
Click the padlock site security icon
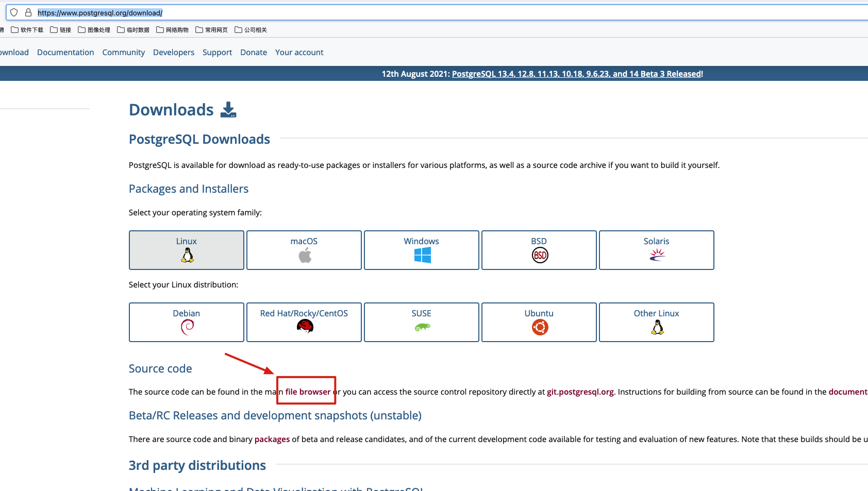(x=28, y=12)
